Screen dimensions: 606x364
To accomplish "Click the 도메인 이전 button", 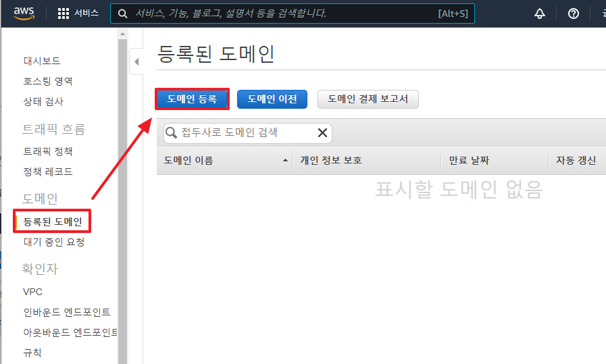I will point(272,99).
